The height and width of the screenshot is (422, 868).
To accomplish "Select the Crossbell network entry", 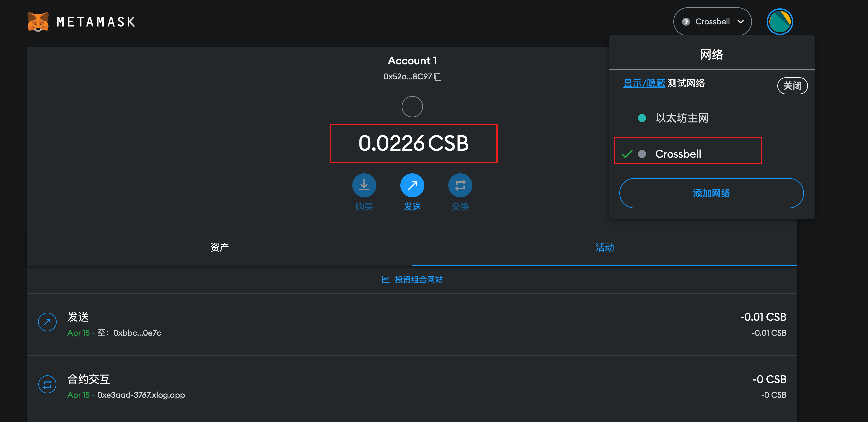I will [711, 154].
